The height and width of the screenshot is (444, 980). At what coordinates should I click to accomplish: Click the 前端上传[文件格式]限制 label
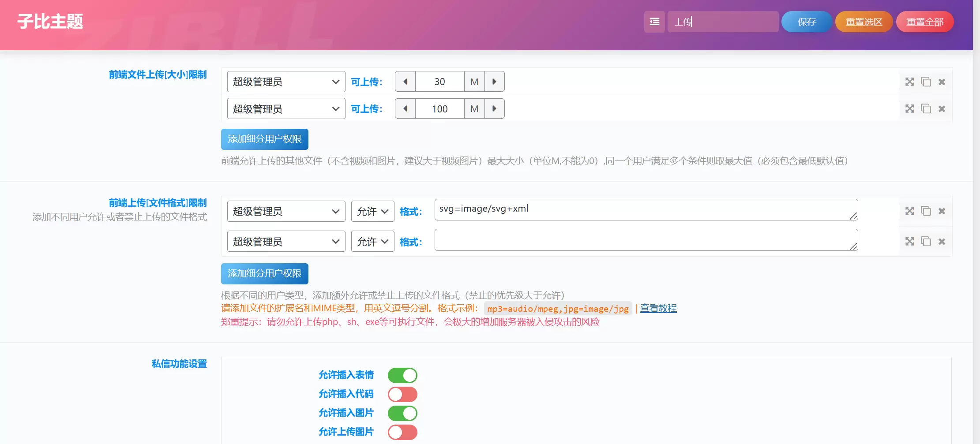[x=158, y=203]
